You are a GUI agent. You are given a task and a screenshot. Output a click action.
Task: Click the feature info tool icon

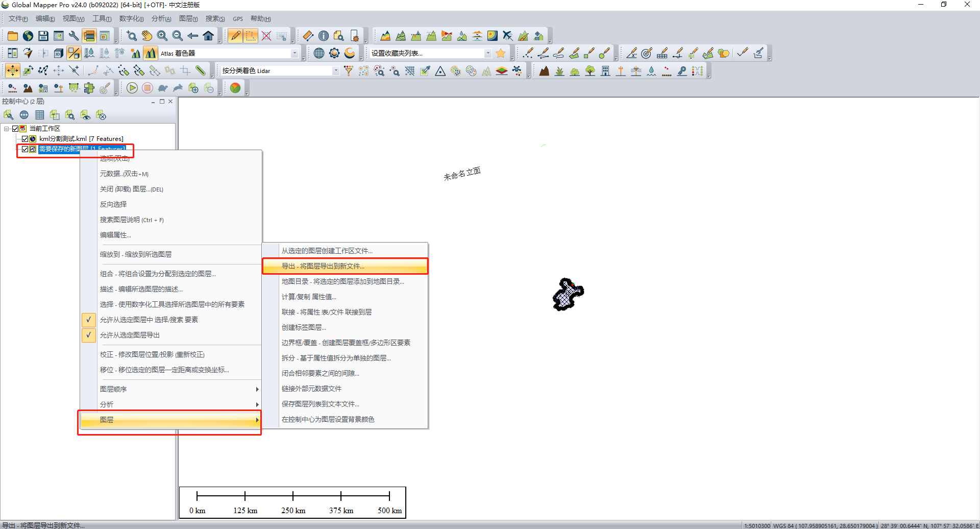click(324, 36)
